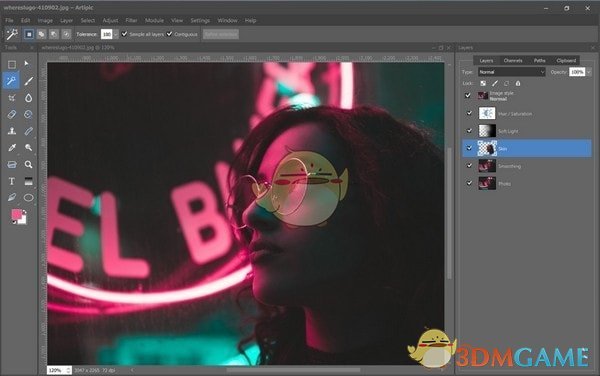
Task: Toggle the Sample all layers checkbox
Action: (x=124, y=34)
